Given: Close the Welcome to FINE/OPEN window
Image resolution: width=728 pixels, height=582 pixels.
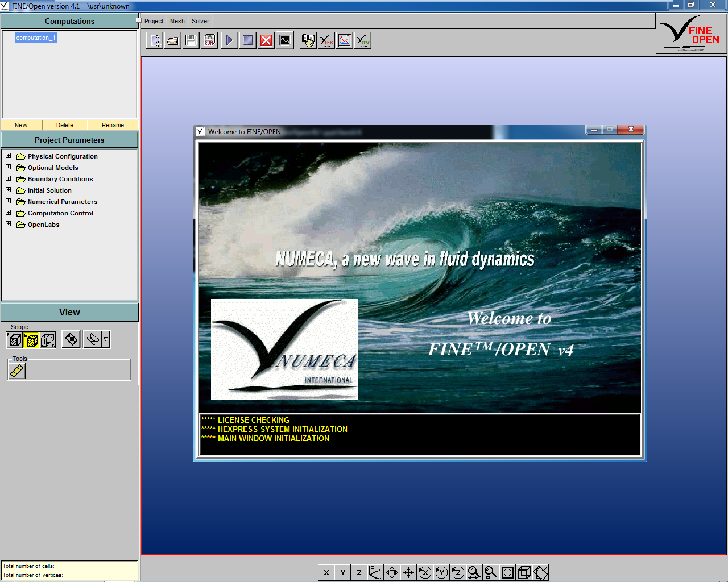Looking at the screenshot, I should [630, 130].
